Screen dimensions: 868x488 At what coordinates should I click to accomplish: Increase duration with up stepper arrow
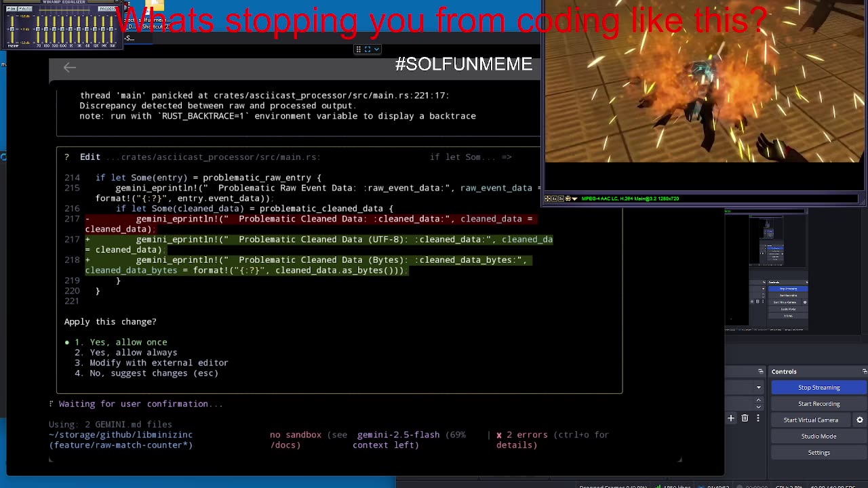[758, 401]
